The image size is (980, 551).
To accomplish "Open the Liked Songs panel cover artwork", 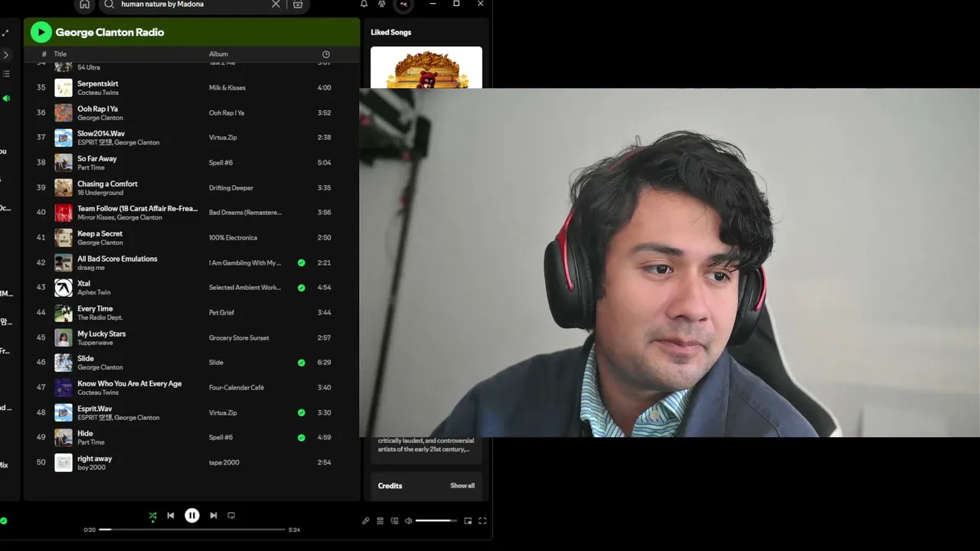I will pos(426,67).
